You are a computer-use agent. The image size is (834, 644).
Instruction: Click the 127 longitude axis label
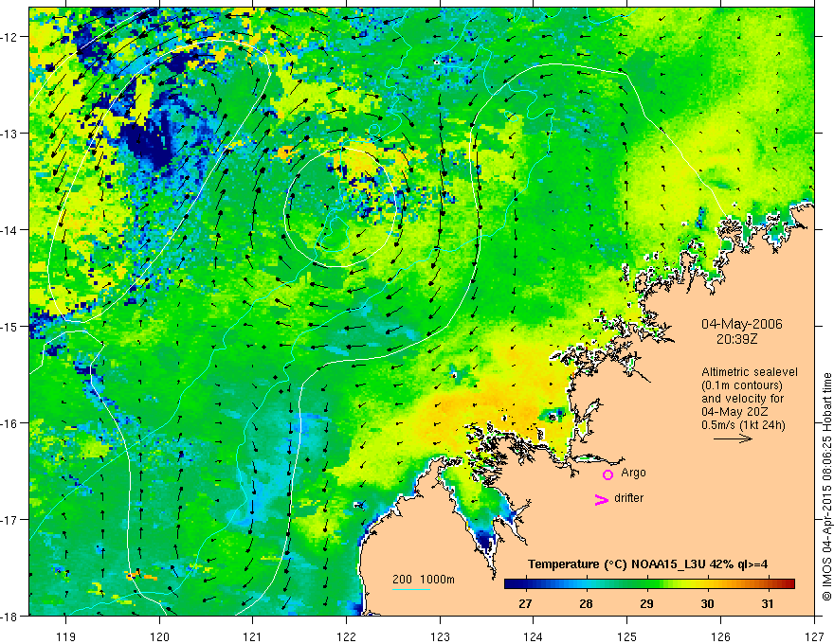(x=814, y=636)
